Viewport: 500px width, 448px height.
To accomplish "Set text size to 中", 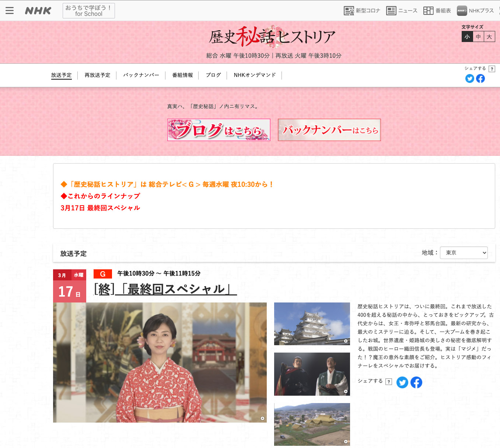I will coord(478,36).
